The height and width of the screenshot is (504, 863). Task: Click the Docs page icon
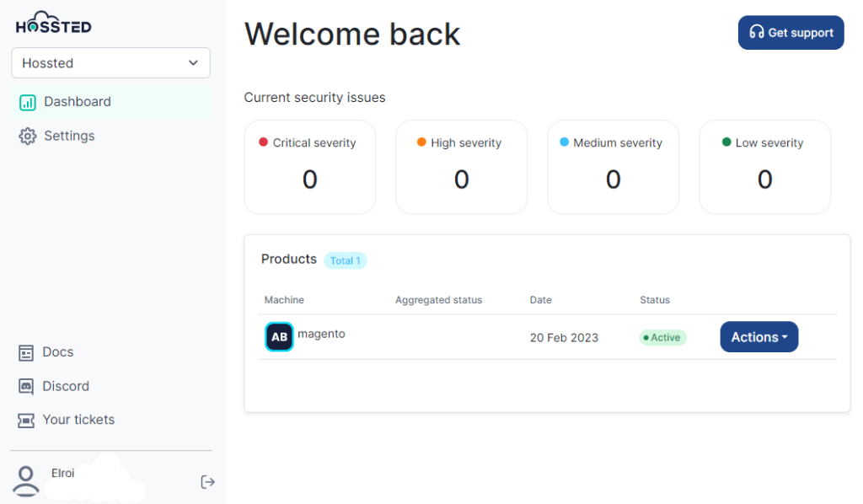click(x=26, y=353)
